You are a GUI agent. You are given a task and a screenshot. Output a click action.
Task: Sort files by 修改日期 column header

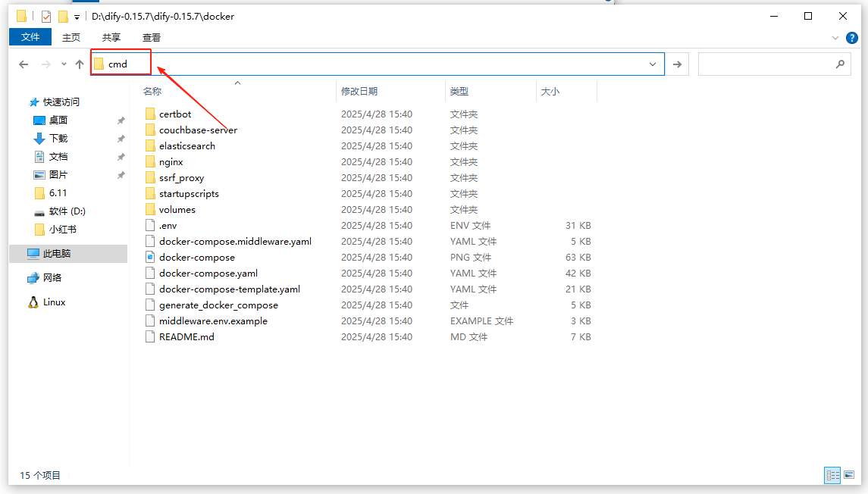(x=359, y=91)
